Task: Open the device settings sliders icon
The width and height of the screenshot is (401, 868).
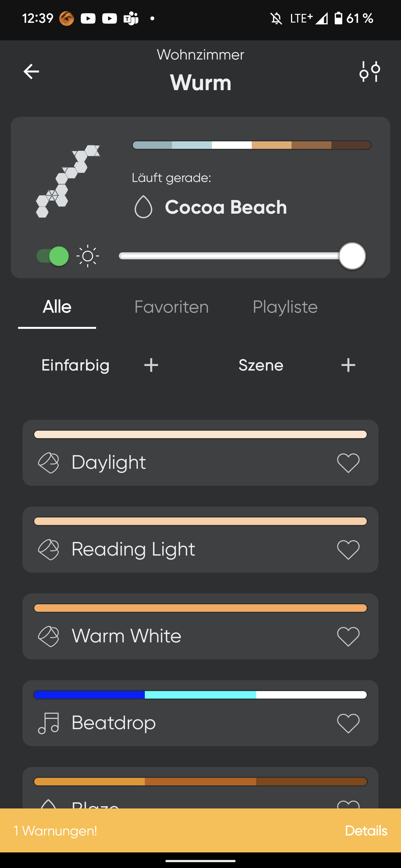Action: click(370, 71)
